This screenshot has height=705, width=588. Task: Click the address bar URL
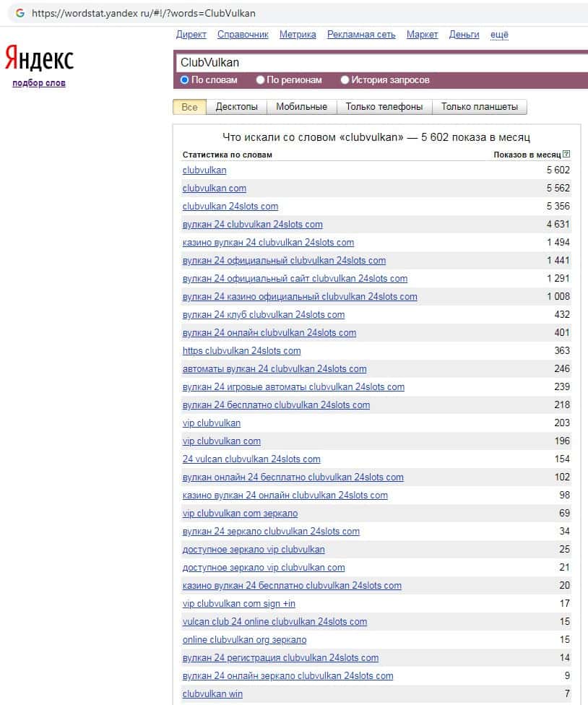[x=144, y=13]
